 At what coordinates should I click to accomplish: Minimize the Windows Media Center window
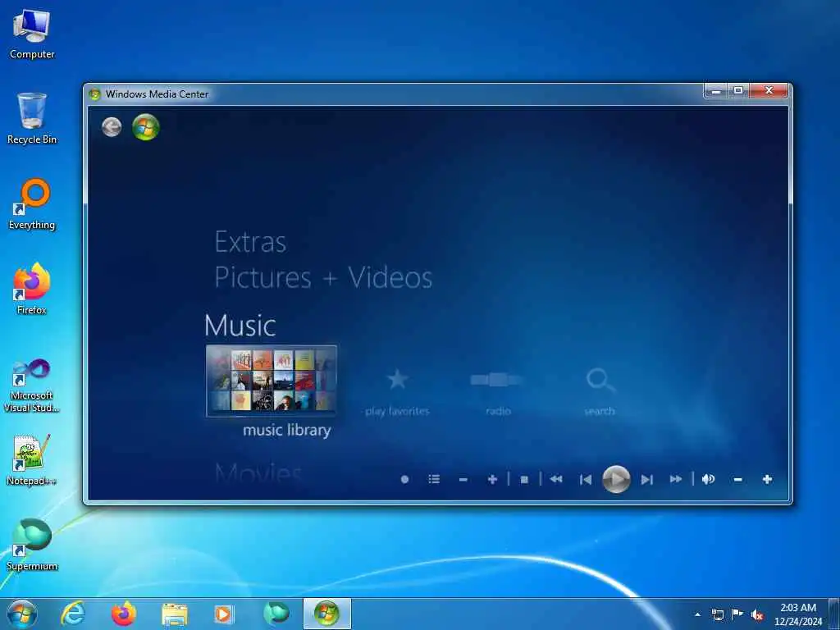coord(716,90)
